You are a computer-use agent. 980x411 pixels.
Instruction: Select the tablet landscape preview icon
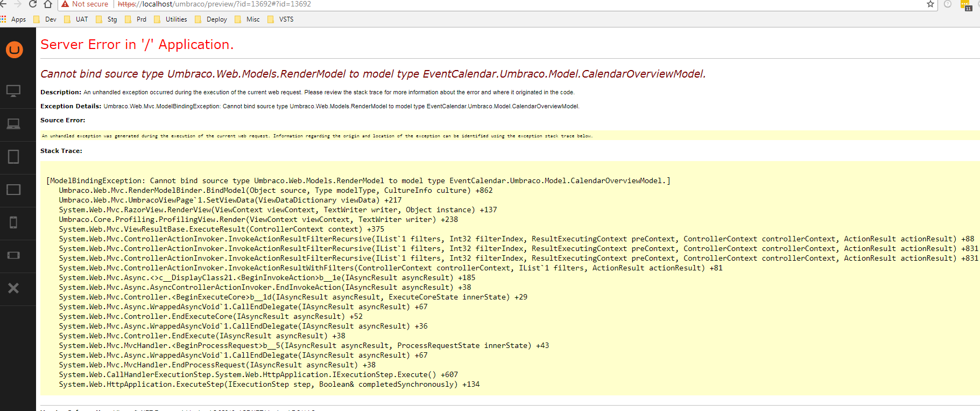pos(13,190)
